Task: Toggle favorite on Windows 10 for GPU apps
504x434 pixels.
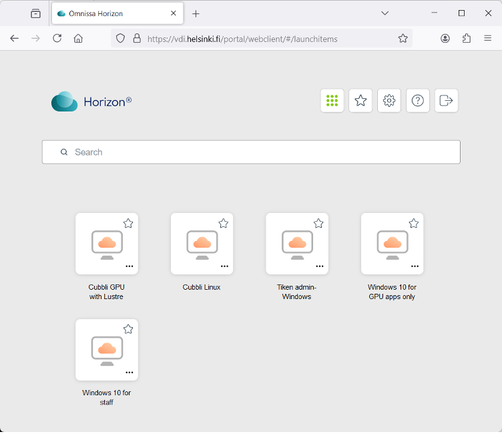Action: coord(415,224)
